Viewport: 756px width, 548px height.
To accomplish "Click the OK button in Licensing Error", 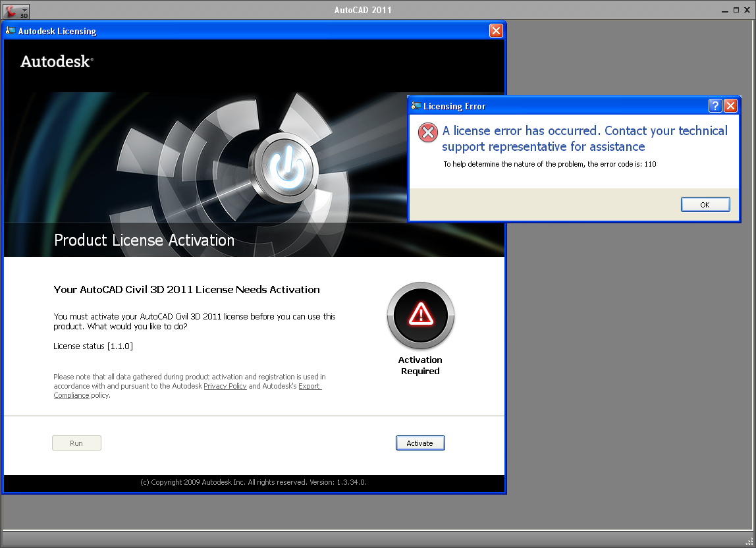I will click(x=705, y=205).
